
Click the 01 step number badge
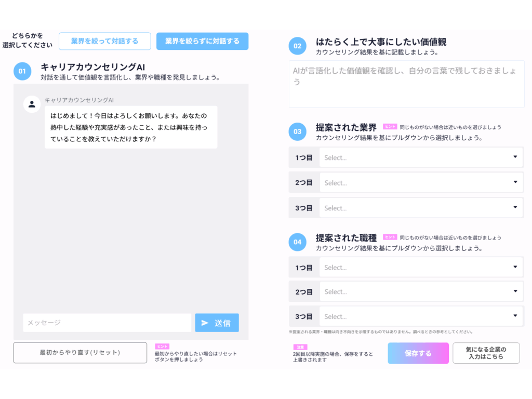tap(22, 71)
